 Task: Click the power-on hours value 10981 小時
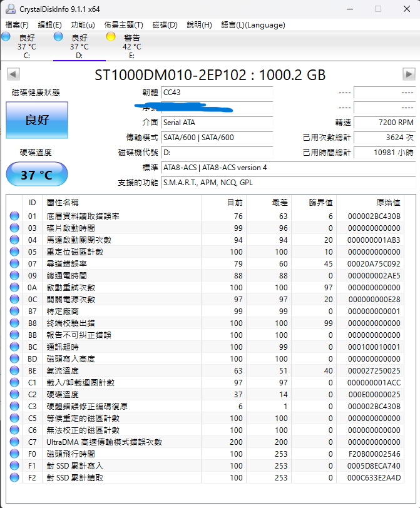click(385, 153)
